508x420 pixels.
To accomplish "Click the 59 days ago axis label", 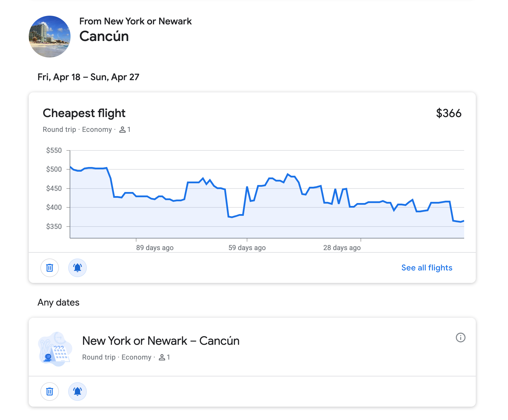I will (247, 247).
